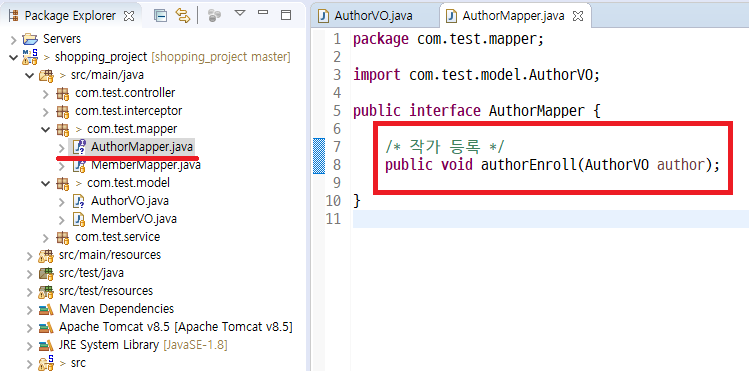This screenshot has height=371, width=749.
Task: Select AuthorMapper.java in the tree
Action: [142, 147]
